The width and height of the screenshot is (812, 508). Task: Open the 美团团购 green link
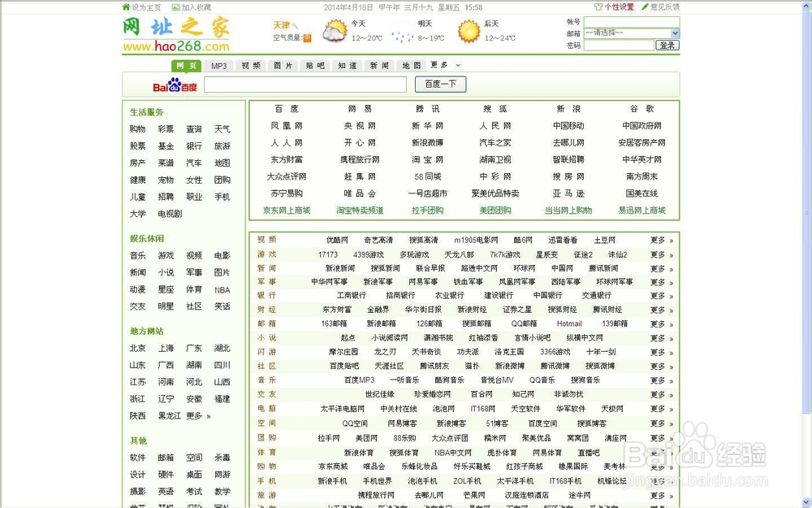click(495, 211)
